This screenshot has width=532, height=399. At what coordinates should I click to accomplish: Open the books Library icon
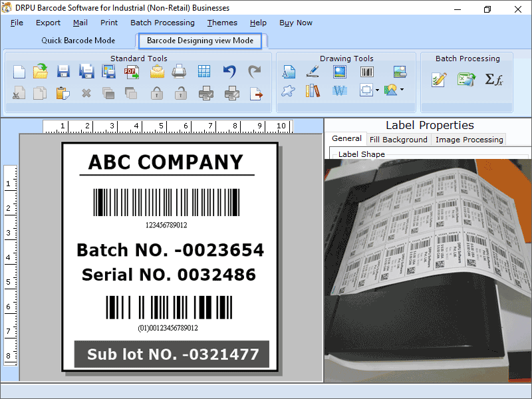313,90
